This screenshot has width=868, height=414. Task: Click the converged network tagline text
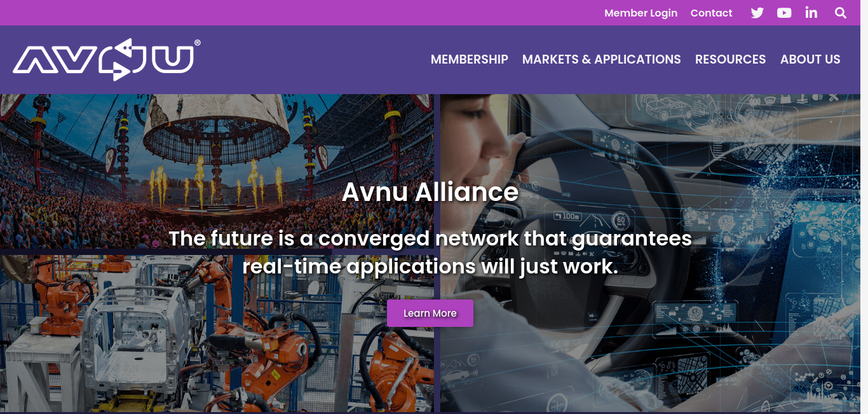[x=430, y=252]
